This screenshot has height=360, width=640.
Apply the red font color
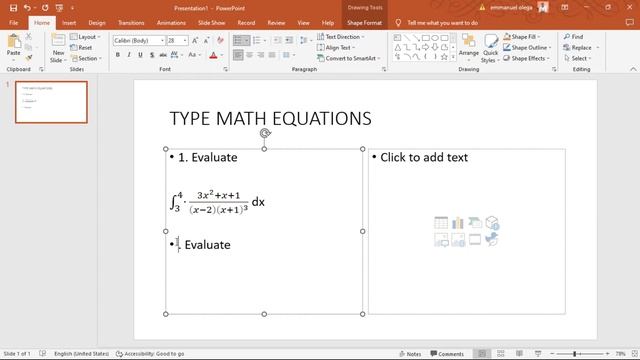tap(213, 55)
